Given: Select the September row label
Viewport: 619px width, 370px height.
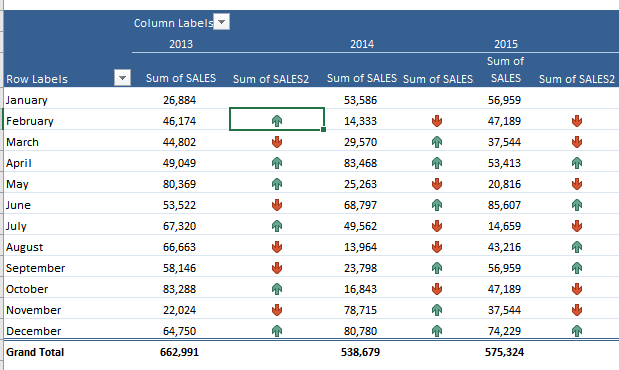Looking at the screenshot, I should (x=36, y=268).
